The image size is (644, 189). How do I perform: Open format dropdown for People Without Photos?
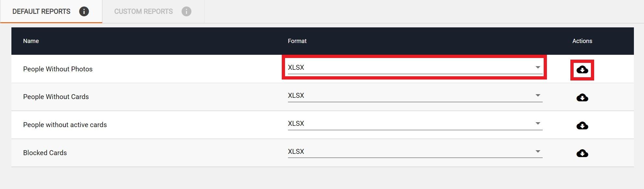pyautogui.click(x=415, y=67)
